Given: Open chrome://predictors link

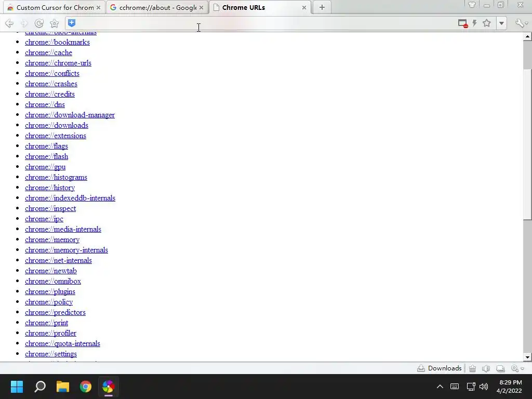Looking at the screenshot, I should coord(55,312).
